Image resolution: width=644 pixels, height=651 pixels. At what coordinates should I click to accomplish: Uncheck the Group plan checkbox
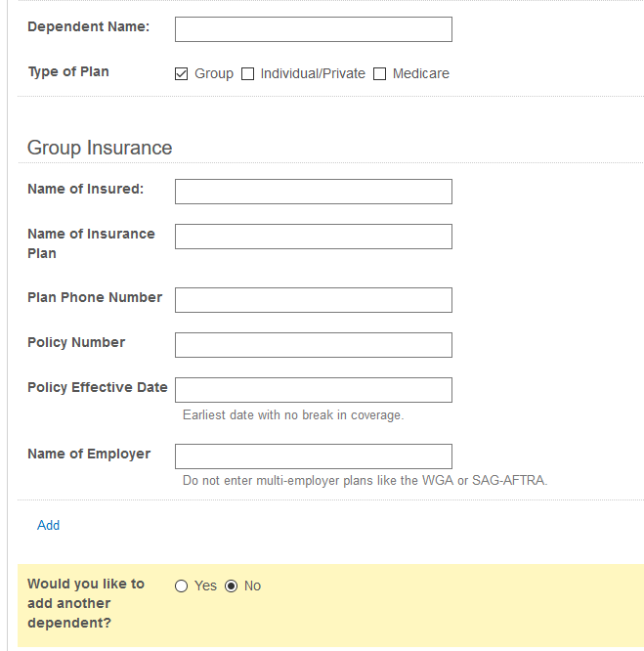pyautogui.click(x=182, y=73)
